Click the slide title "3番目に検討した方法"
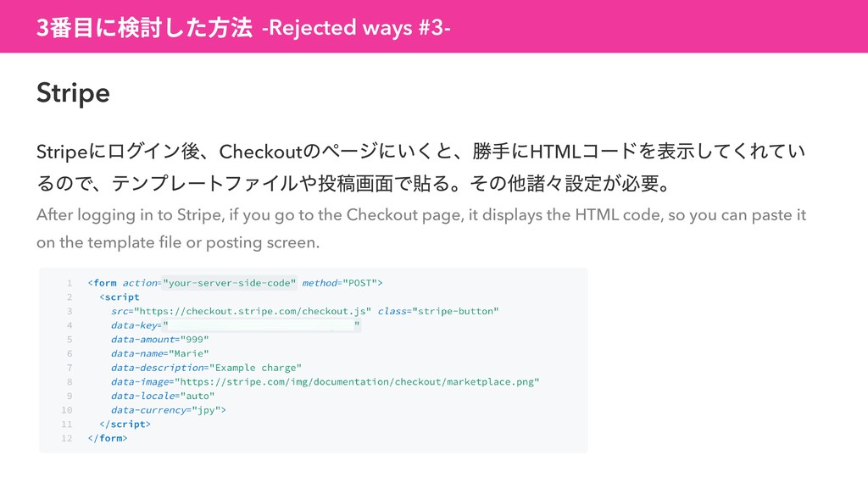The image size is (868, 488). [x=144, y=27]
